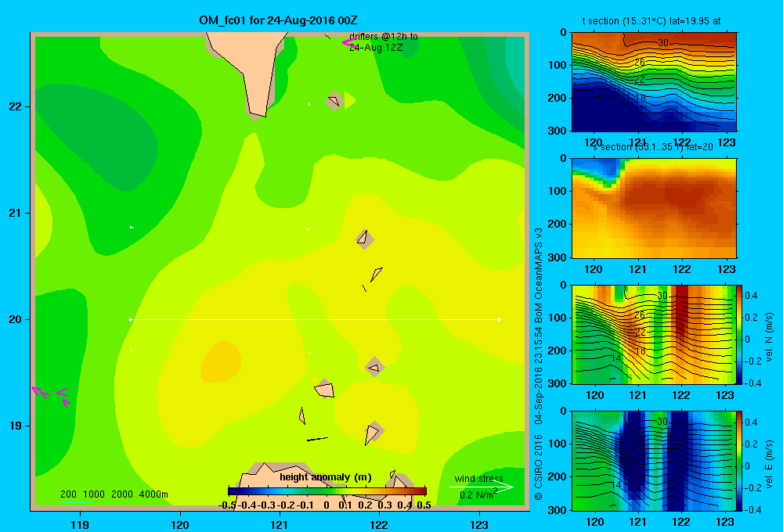Image resolution: width=783 pixels, height=532 pixels.
Task: Click the main map longitude label 119
Action: [80, 524]
